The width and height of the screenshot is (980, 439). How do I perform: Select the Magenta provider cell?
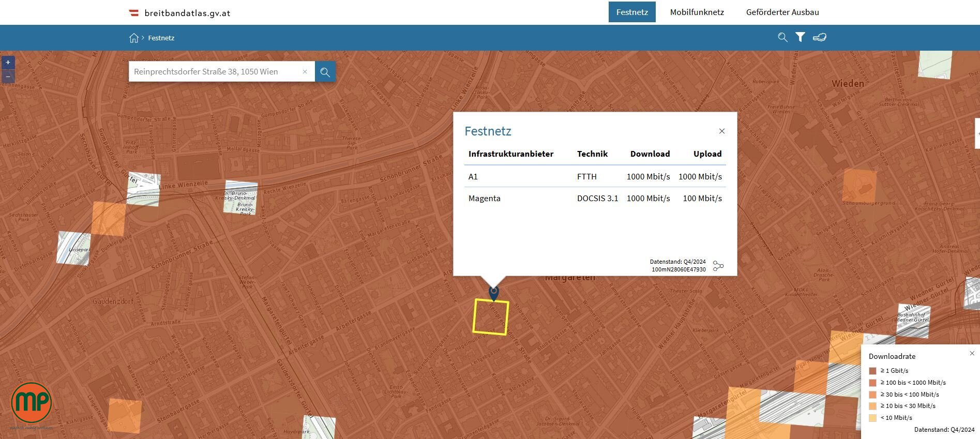coord(485,198)
